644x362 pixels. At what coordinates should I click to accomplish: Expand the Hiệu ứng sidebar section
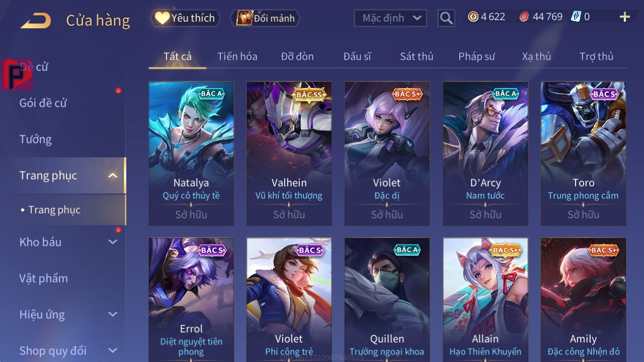113,314
